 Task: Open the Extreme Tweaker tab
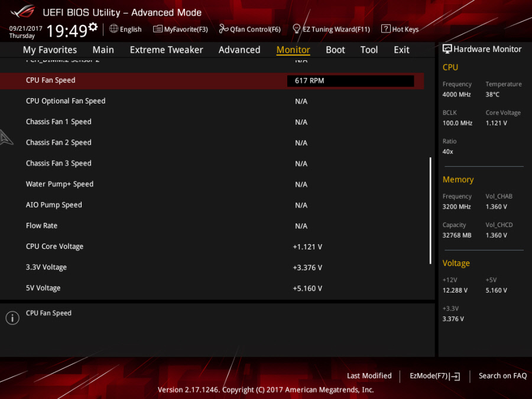[x=166, y=50]
